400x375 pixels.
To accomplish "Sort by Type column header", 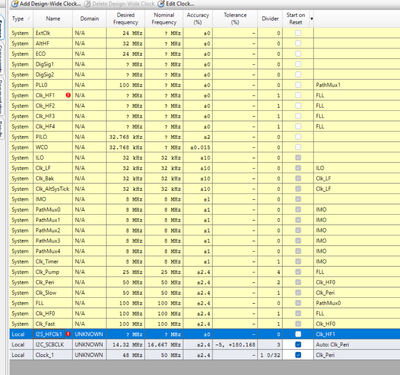I will tap(21, 19).
